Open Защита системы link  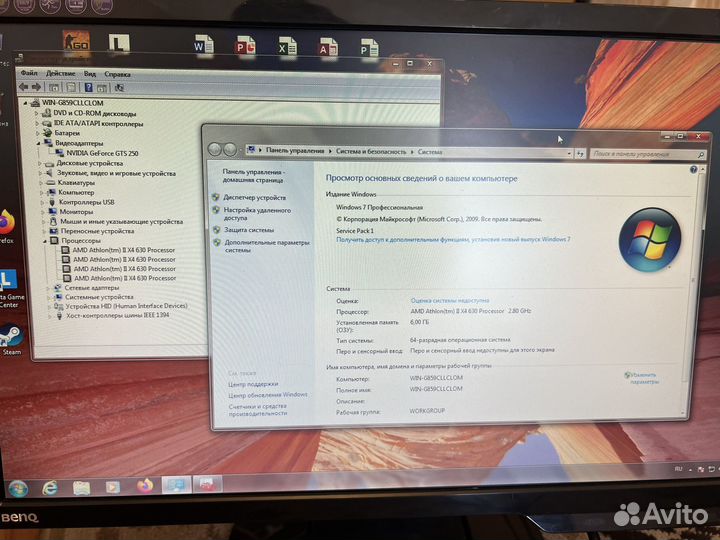(x=248, y=230)
